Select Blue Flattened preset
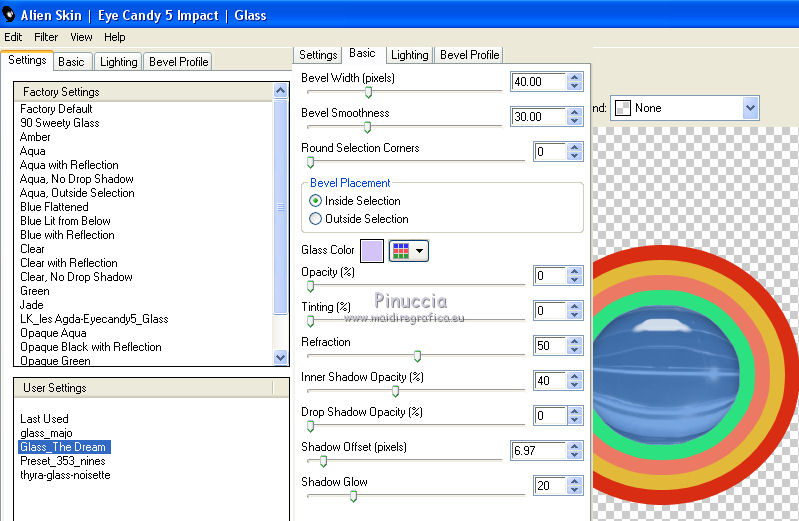Viewport: 799px width, 521px height. pos(54,207)
